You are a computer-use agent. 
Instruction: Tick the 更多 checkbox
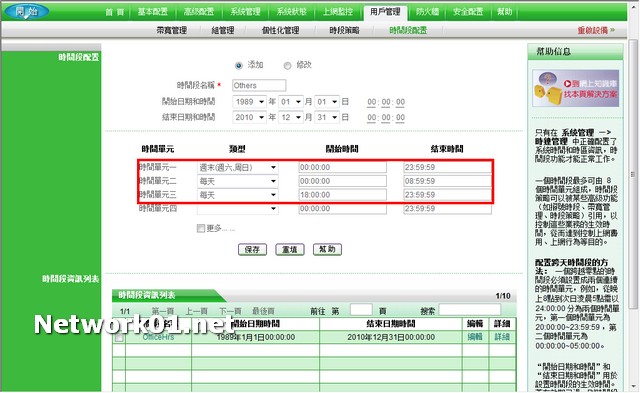click(x=200, y=228)
